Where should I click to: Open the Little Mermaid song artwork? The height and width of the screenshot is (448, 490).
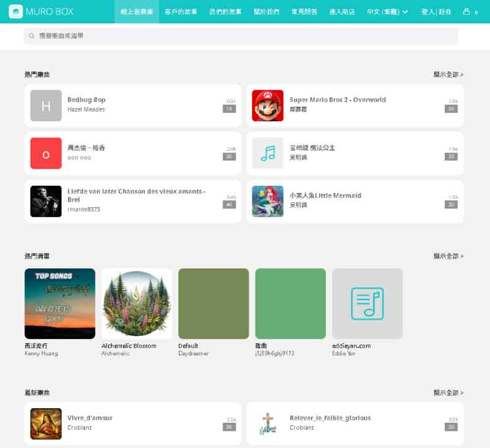(x=268, y=201)
